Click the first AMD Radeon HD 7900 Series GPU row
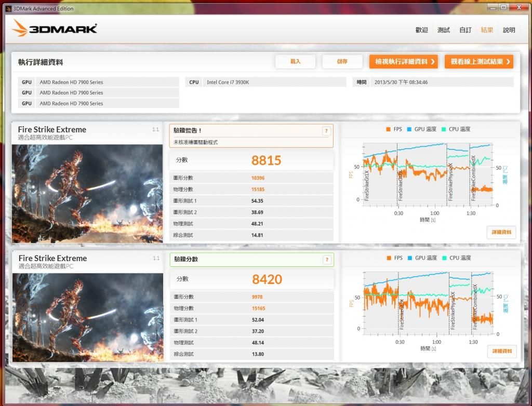 pyautogui.click(x=98, y=82)
